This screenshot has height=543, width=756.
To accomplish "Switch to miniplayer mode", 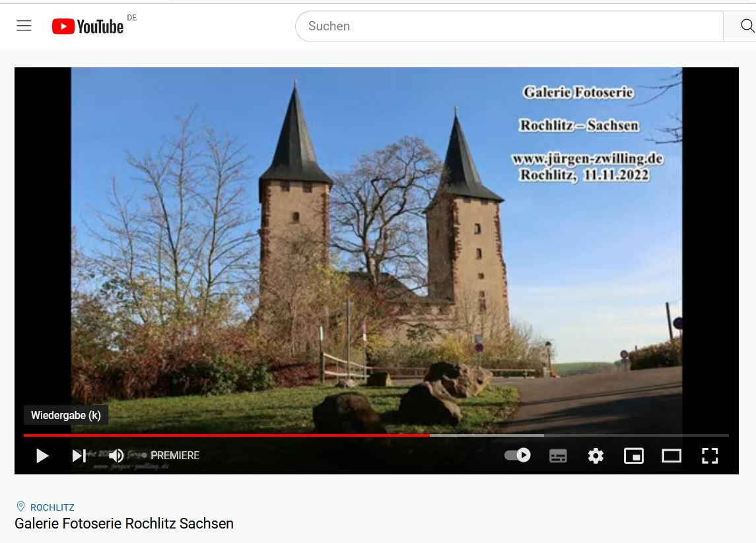I will coord(633,456).
